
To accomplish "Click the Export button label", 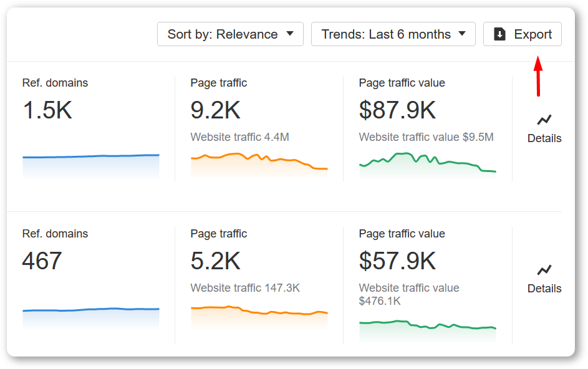I will (x=533, y=34).
